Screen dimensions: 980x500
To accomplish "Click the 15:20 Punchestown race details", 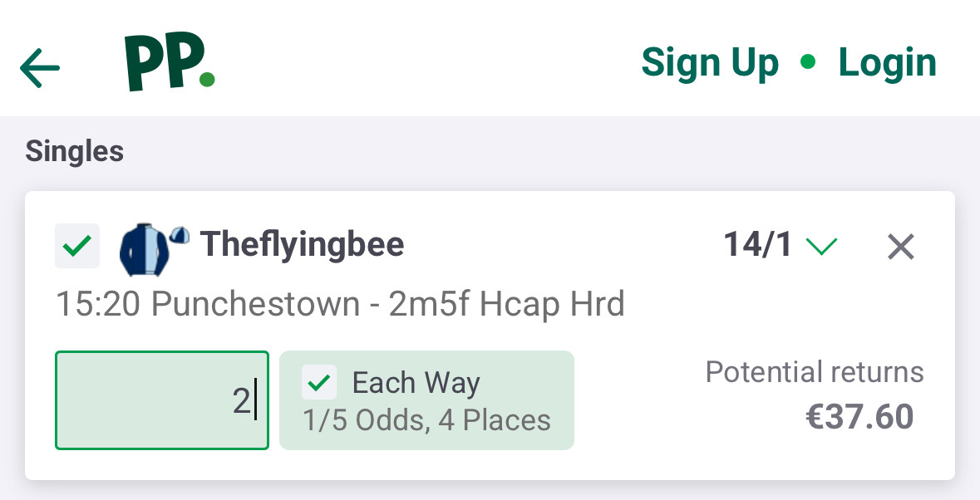I will click(x=340, y=305).
